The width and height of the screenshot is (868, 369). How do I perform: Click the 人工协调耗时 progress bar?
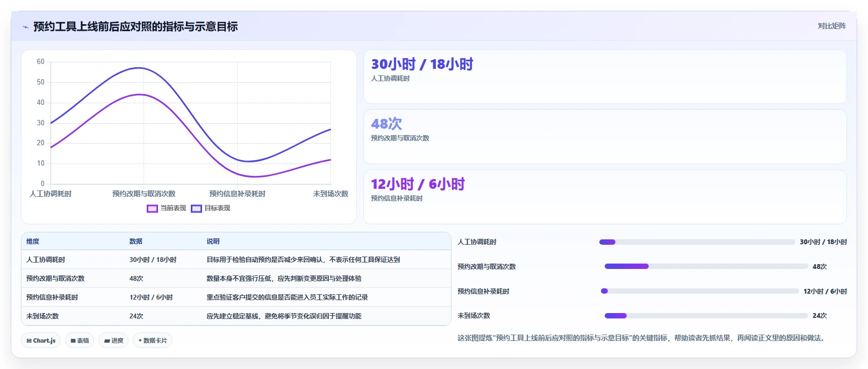pyautogui.click(x=697, y=242)
